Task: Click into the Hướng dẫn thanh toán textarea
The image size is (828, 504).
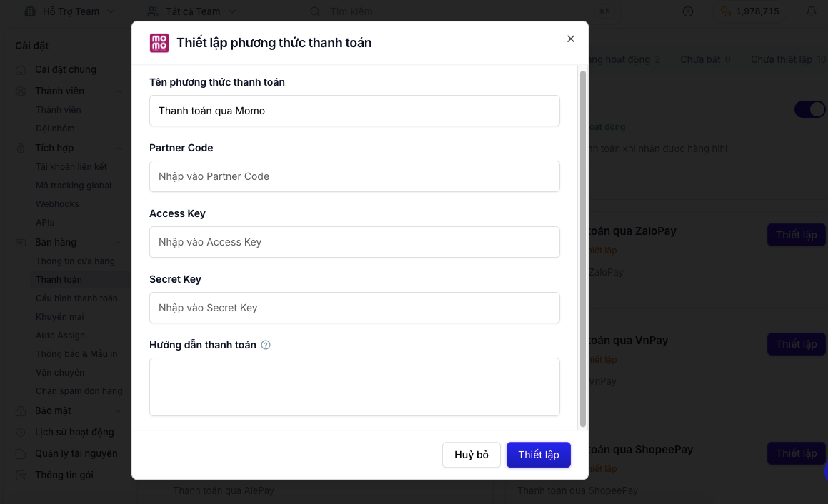Action: click(x=354, y=387)
